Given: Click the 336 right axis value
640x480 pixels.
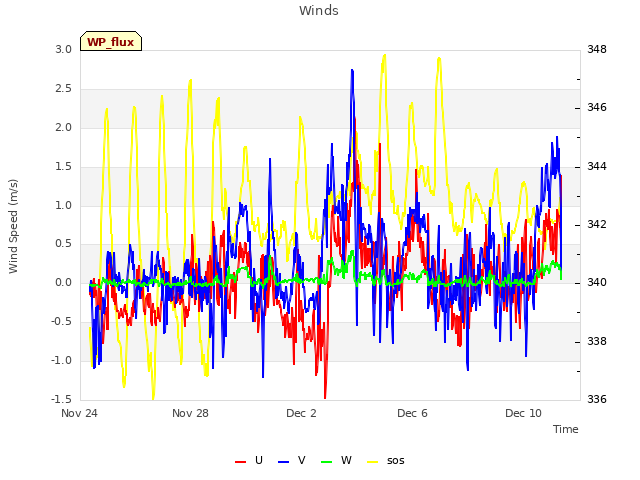Looking at the screenshot, I should coord(597,399).
